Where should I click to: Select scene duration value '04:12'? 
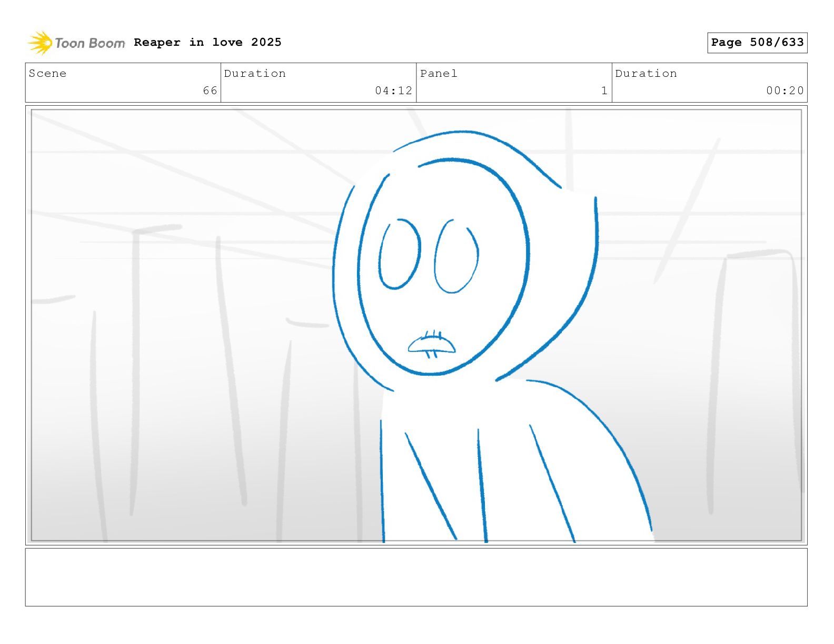[393, 90]
